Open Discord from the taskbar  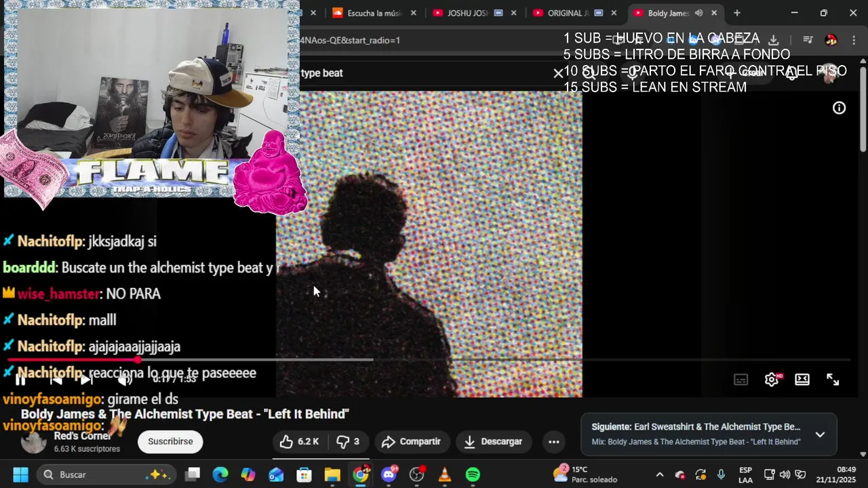[389, 474]
